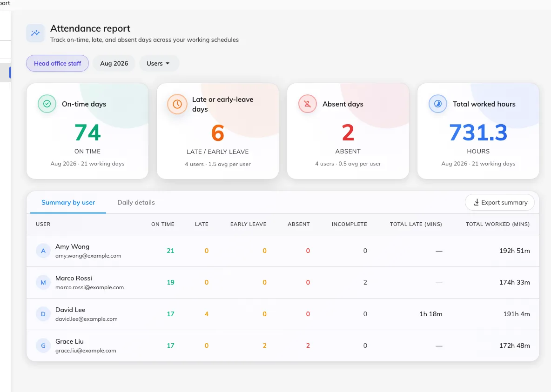This screenshot has width=551, height=392.
Task: Click Marco Rossi's on-time value 19
Action: pos(170,282)
